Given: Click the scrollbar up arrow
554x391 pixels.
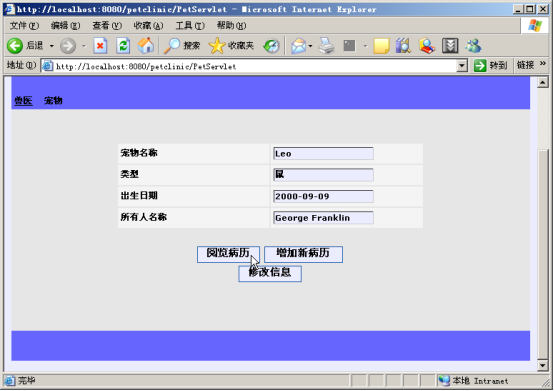Looking at the screenshot, I should pos(543,82).
